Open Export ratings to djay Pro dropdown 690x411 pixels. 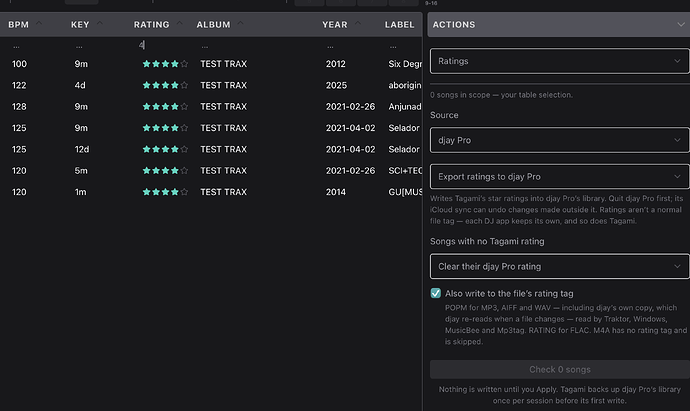coord(559,177)
